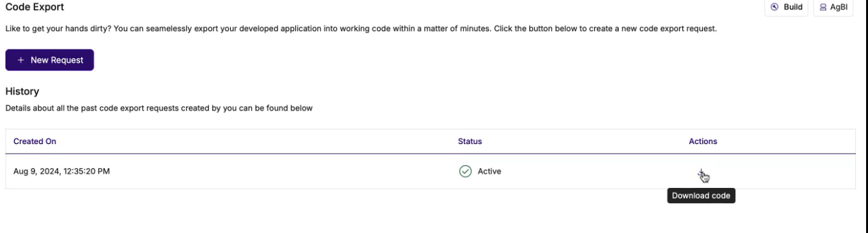This screenshot has width=868, height=233.
Task: Click the past code export requests description
Action: [159, 108]
